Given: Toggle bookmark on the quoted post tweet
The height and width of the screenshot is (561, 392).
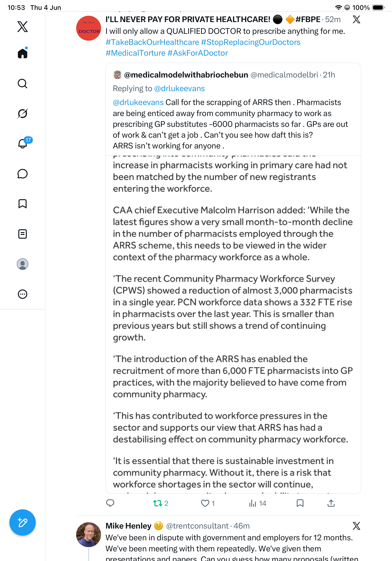Looking at the screenshot, I should click(x=300, y=503).
